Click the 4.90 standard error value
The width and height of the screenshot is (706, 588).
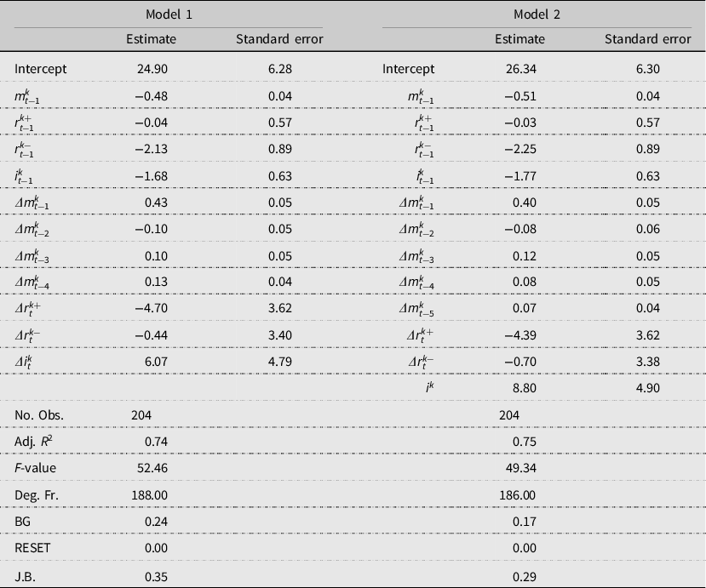(x=647, y=388)
